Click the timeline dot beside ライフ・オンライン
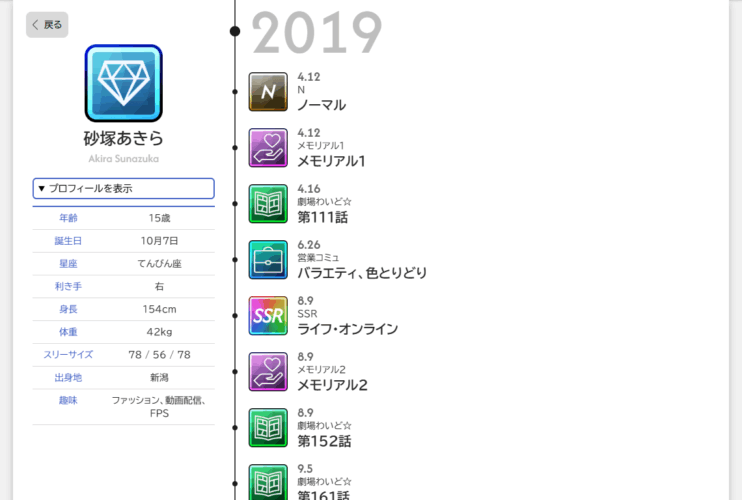The image size is (742, 500). [x=235, y=316]
